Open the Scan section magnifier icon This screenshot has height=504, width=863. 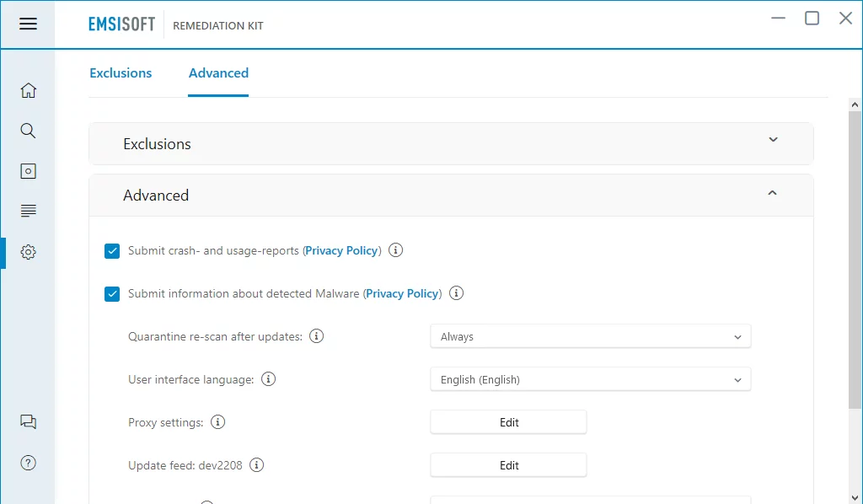[x=28, y=131]
